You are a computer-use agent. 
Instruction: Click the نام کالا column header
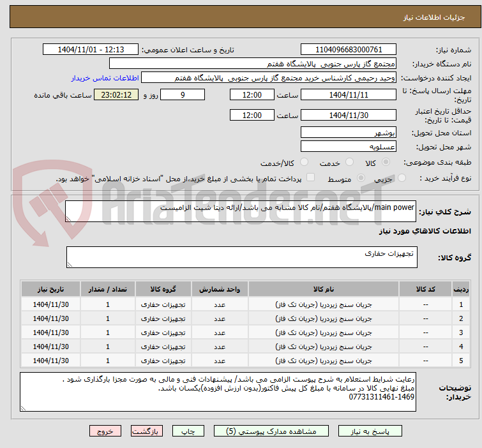pyautogui.click(x=324, y=289)
